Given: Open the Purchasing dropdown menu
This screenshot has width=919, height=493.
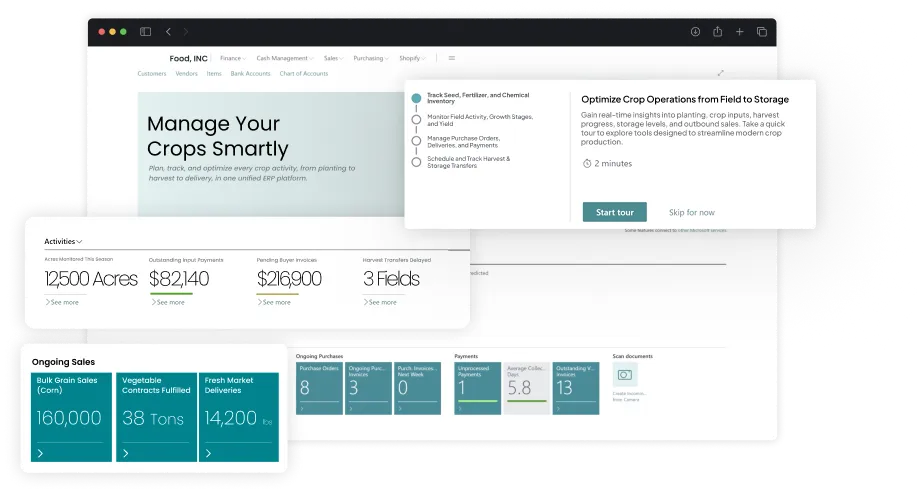Looking at the screenshot, I should pyautogui.click(x=370, y=58).
